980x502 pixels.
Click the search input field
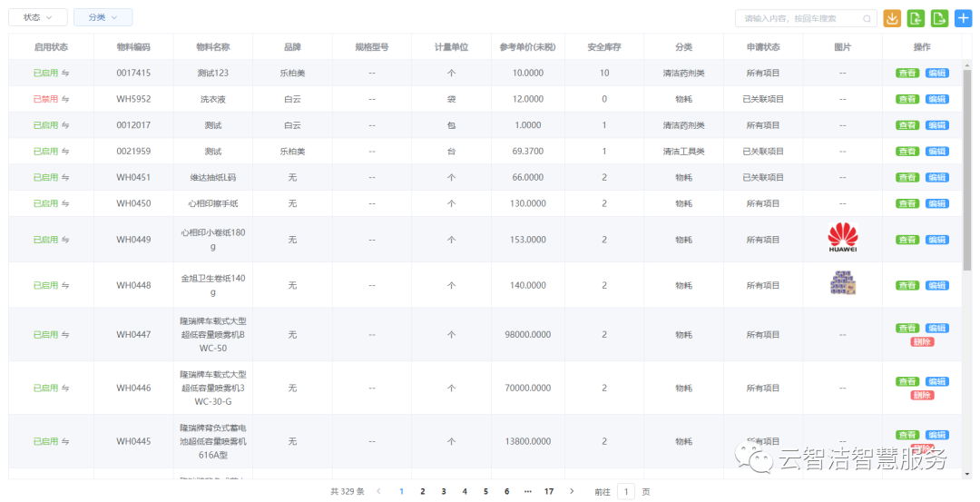(799, 18)
